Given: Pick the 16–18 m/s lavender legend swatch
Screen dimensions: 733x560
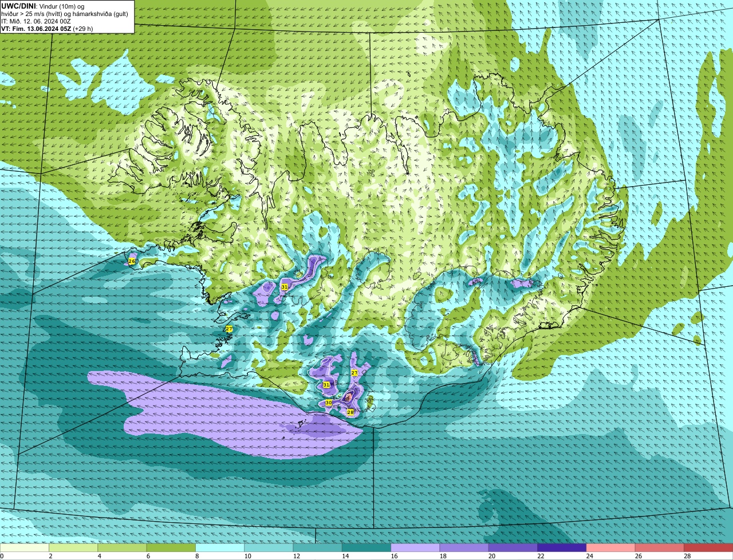Looking at the screenshot, I should pos(415,547).
